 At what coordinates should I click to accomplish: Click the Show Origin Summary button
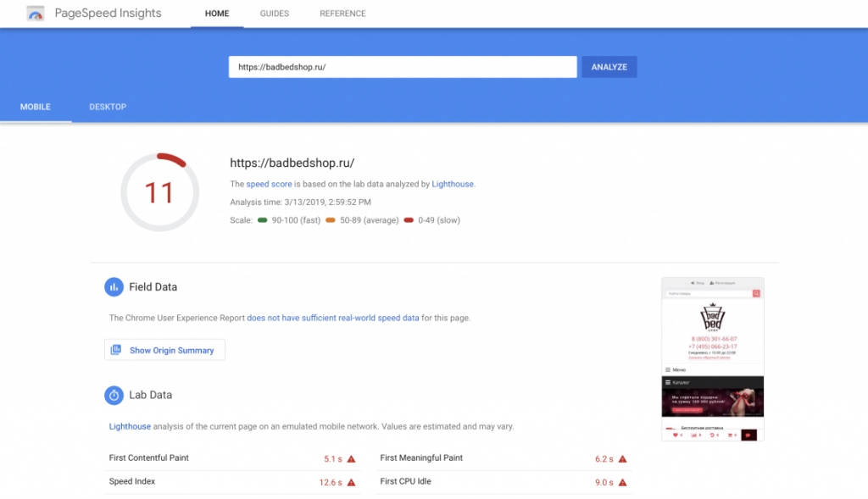coord(164,350)
